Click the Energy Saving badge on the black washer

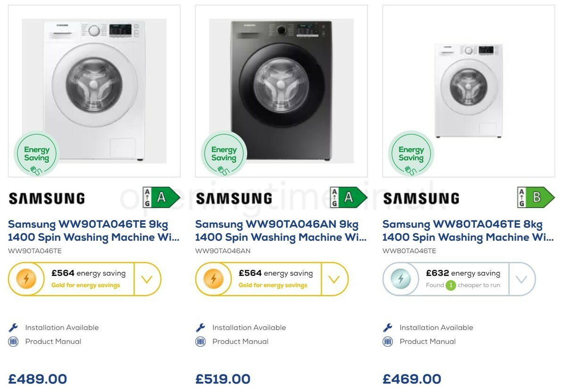pos(223,153)
